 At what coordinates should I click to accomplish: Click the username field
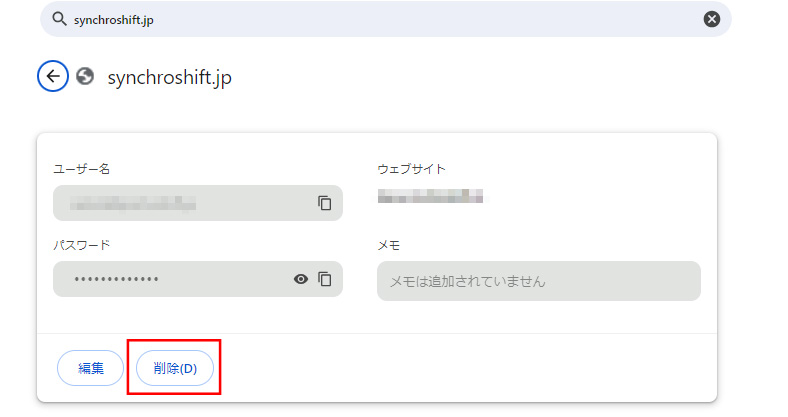coord(198,203)
